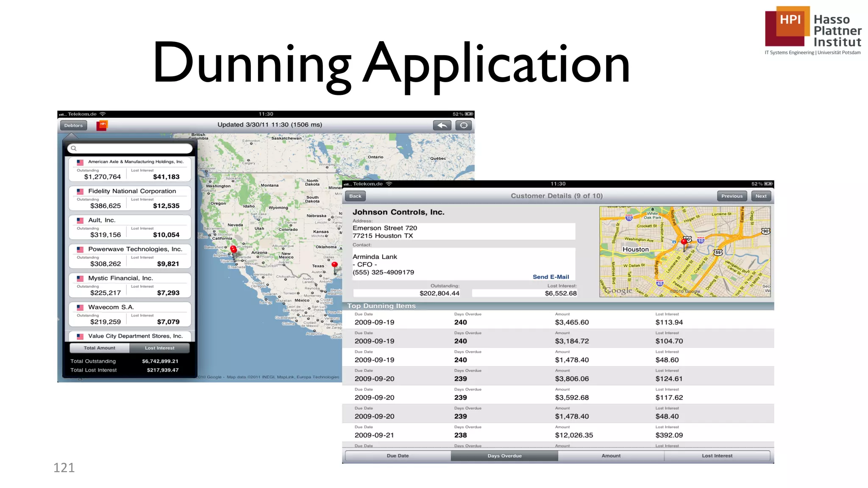Select dunning item with amount $3,806.06

click(x=558, y=376)
